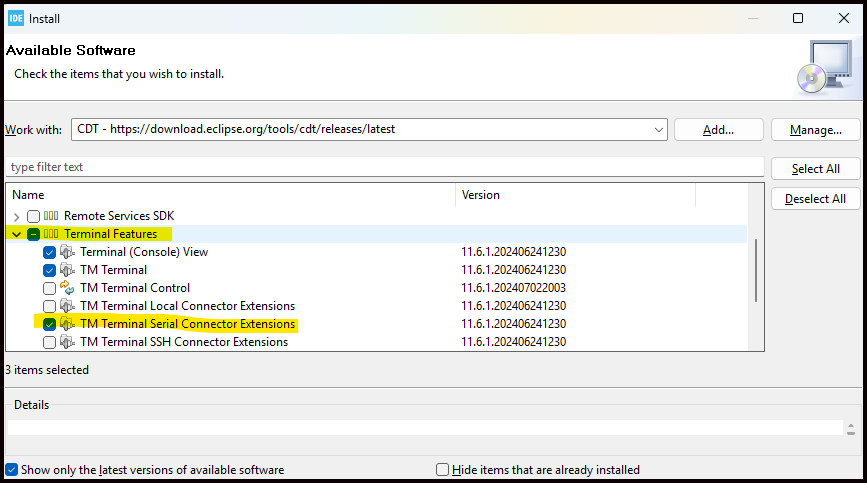Disable Show only the latest versions option
867x483 pixels.
click(x=12, y=470)
